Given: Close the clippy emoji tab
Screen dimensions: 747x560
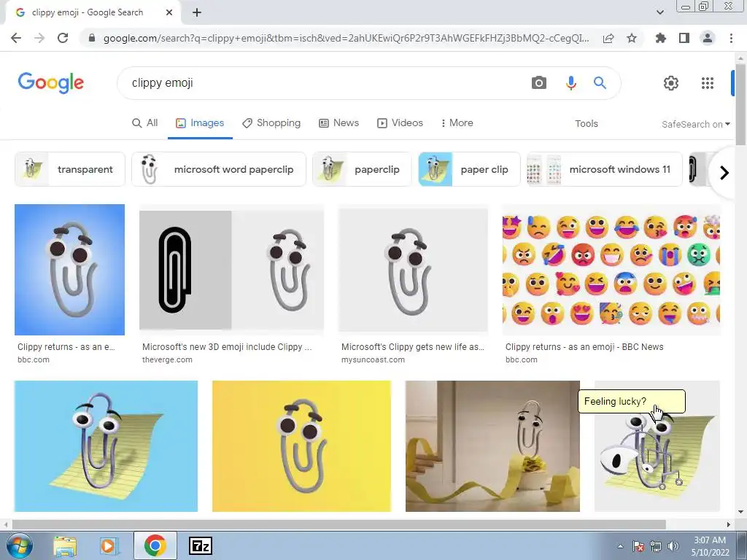Looking at the screenshot, I should pyautogui.click(x=169, y=13).
